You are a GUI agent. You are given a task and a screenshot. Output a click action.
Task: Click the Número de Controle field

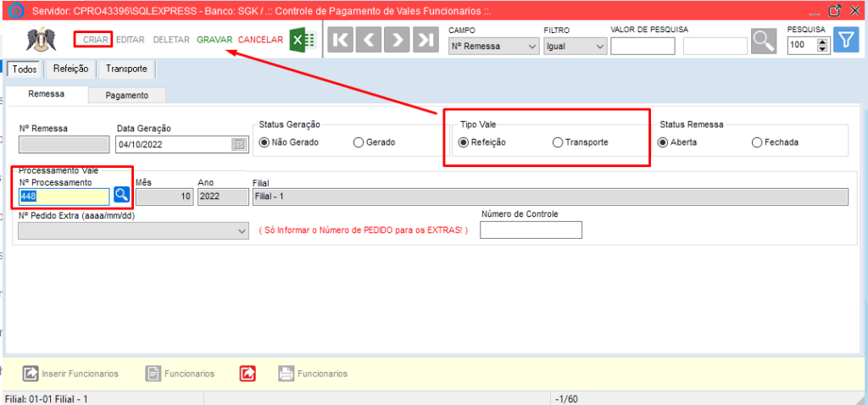click(x=531, y=230)
